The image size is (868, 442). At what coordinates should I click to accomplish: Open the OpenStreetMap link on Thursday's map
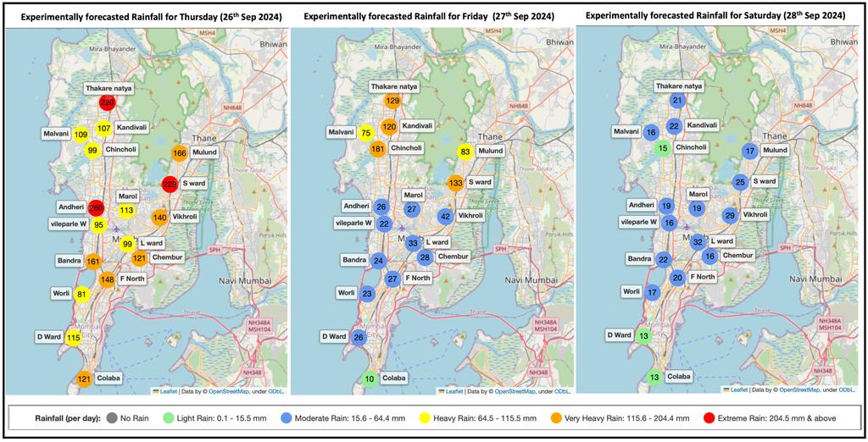(x=227, y=391)
